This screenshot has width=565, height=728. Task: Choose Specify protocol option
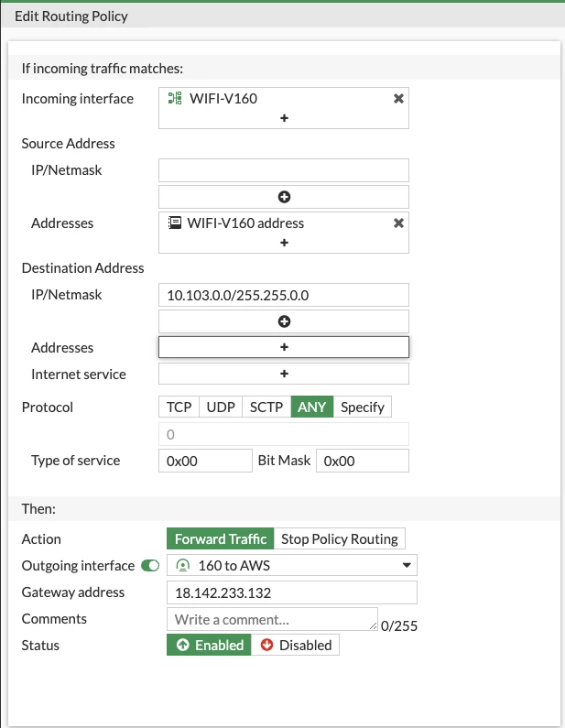(x=363, y=407)
